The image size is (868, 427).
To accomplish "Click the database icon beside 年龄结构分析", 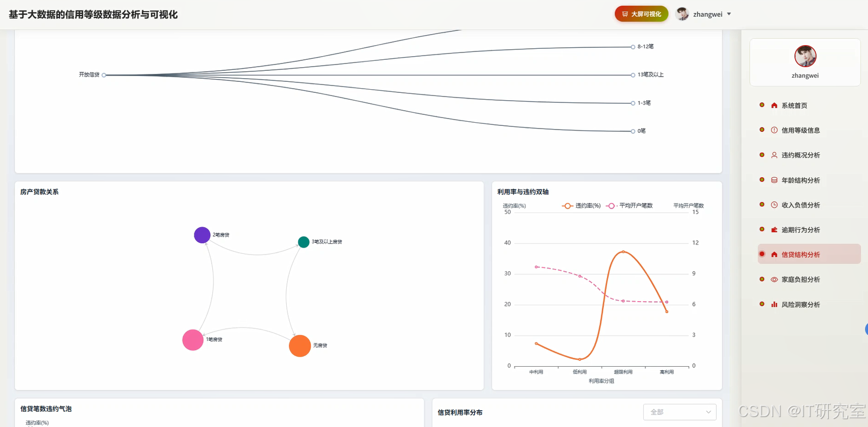I will click(774, 180).
